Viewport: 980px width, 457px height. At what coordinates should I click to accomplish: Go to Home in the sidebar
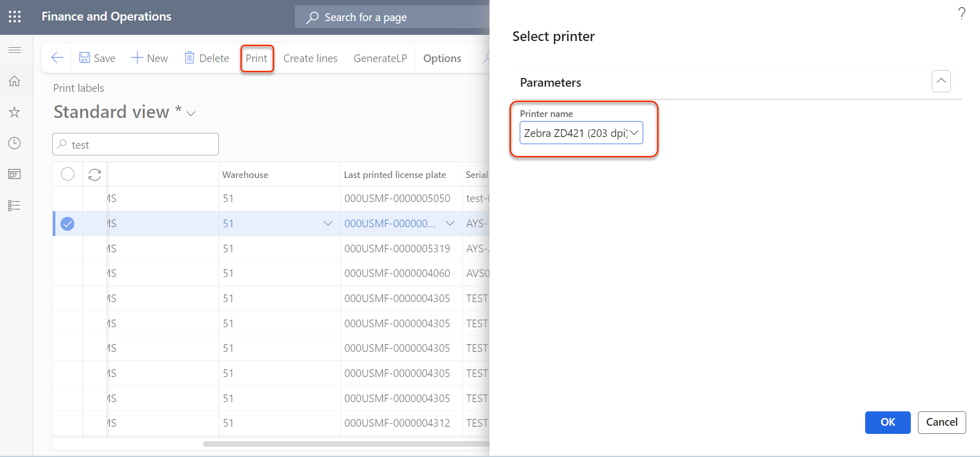(x=15, y=81)
